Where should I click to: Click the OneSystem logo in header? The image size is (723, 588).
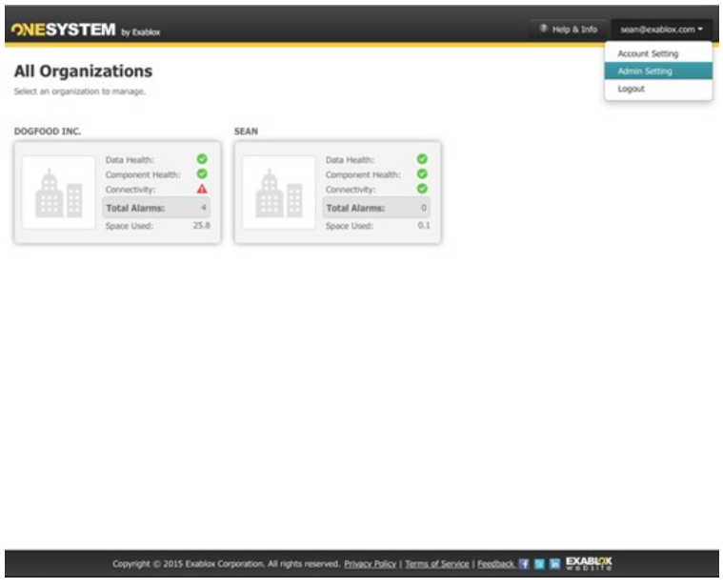(x=86, y=30)
